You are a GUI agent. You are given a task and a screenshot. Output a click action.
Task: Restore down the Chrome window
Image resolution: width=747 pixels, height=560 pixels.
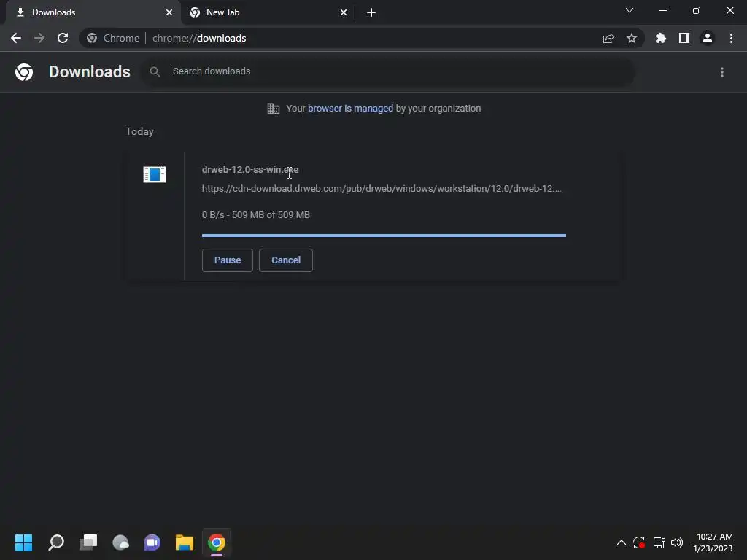pos(697,10)
